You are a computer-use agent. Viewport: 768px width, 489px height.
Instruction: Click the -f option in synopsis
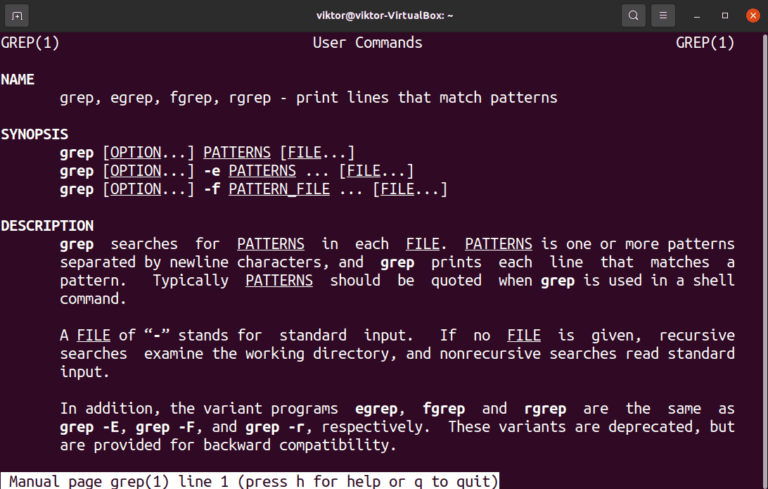[x=212, y=189]
